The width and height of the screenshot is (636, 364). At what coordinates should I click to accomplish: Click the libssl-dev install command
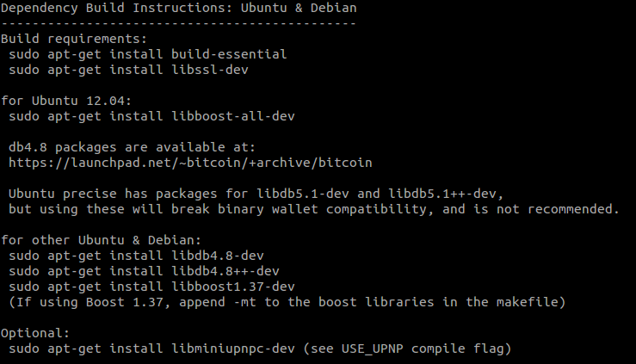pos(128,70)
